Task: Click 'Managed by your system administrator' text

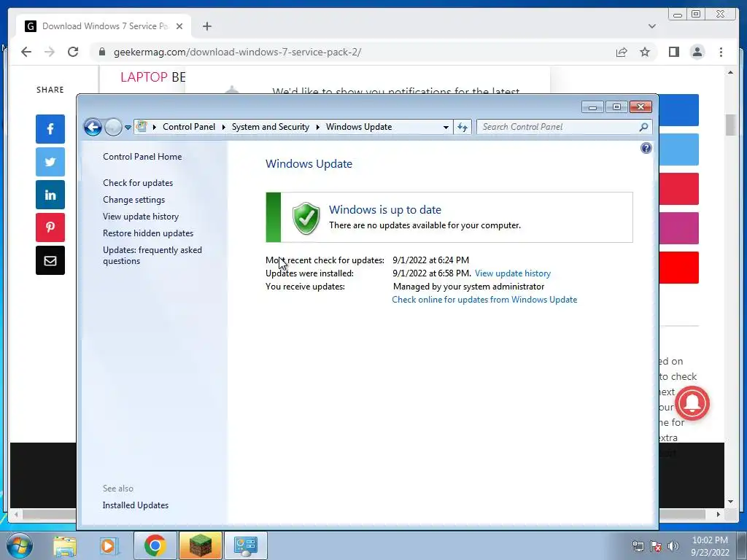Action: (x=468, y=286)
